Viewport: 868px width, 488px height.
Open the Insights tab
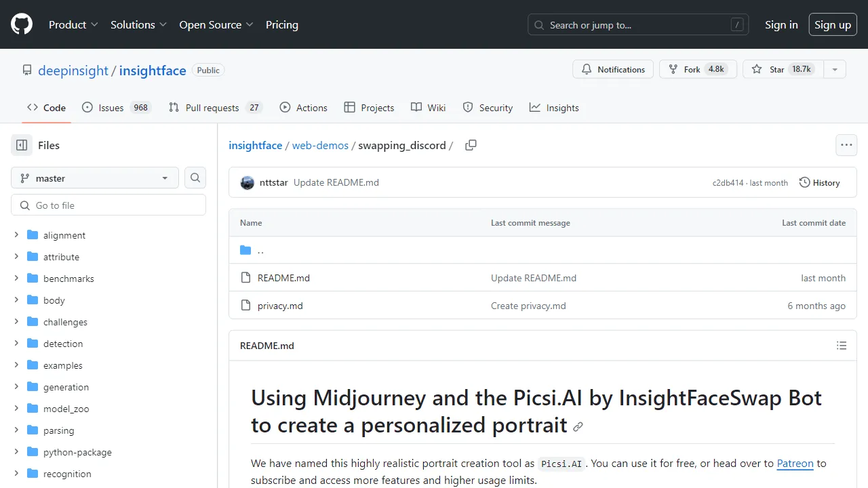(x=554, y=108)
